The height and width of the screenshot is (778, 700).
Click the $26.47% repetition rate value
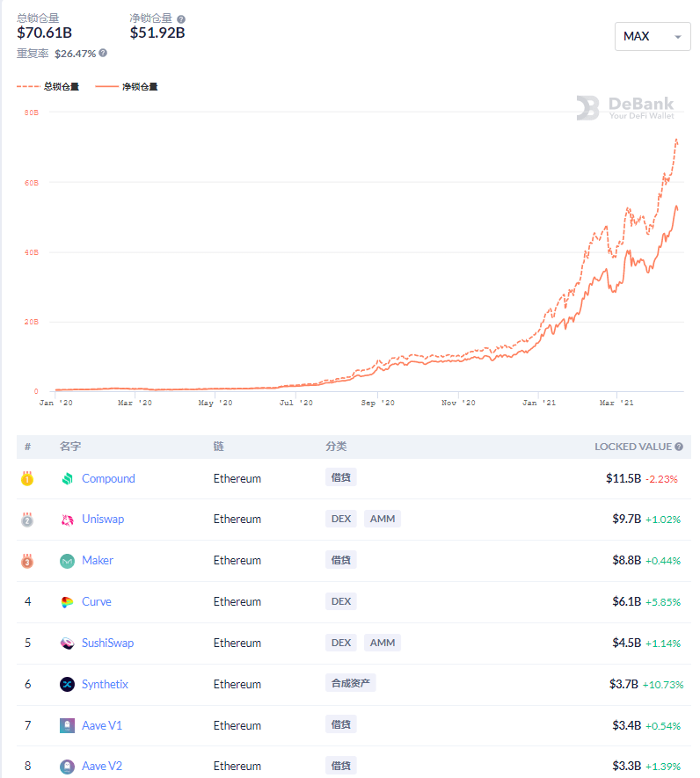[75, 54]
